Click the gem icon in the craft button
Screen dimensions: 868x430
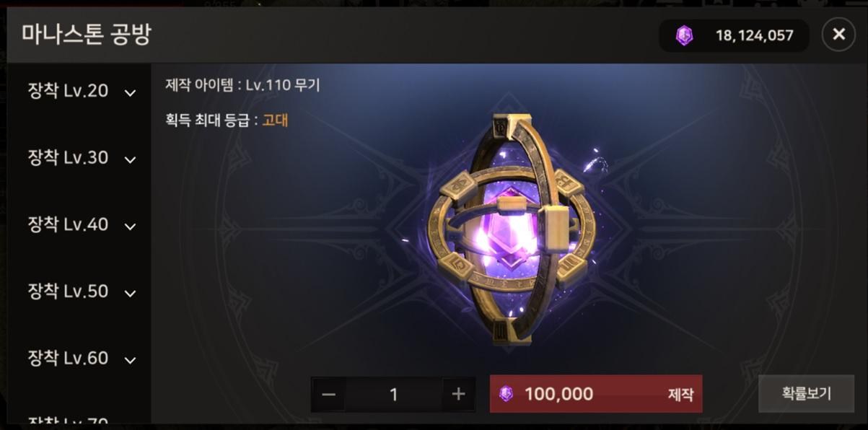point(506,394)
